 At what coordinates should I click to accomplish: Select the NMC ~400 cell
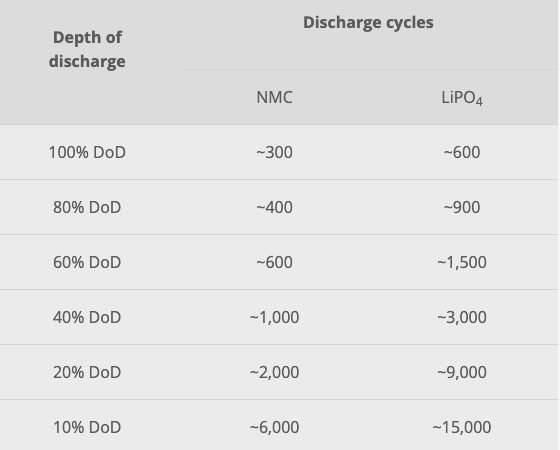tap(274, 207)
